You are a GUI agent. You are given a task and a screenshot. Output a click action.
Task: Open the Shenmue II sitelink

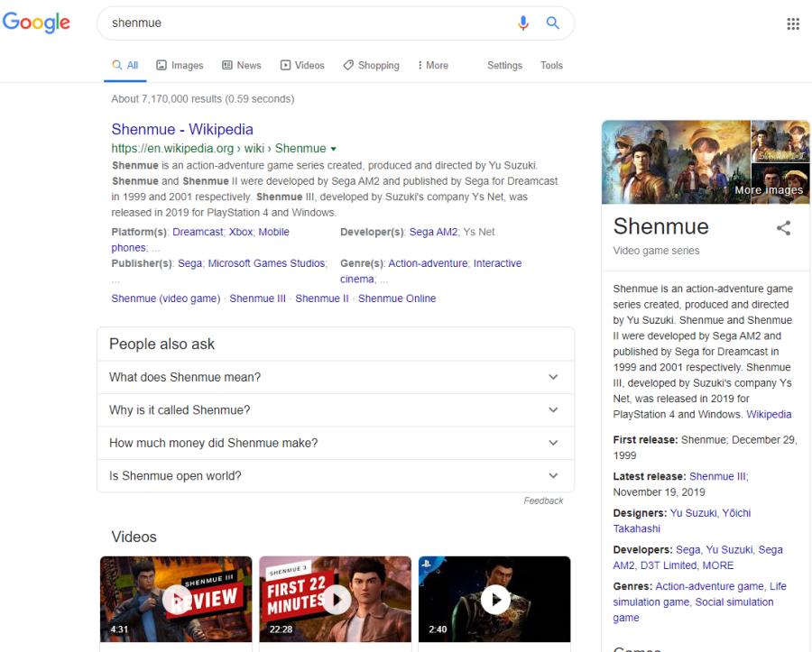tap(321, 298)
